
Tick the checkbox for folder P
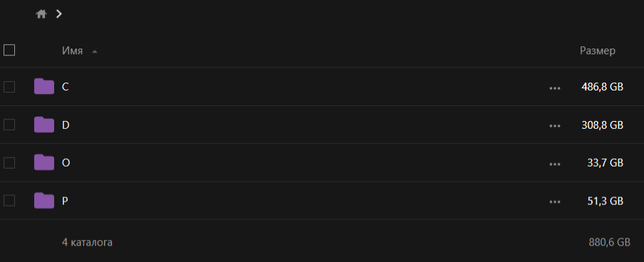(x=9, y=200)
